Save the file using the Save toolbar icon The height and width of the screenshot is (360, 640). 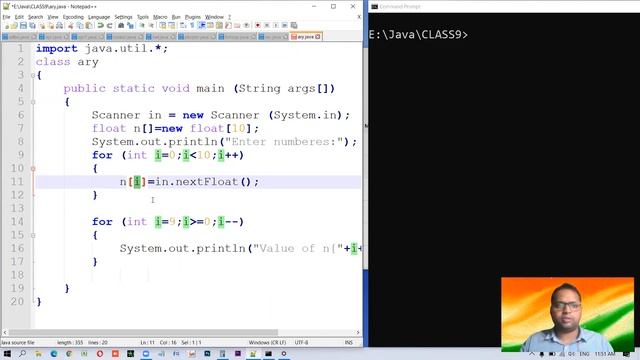(x=23, y=25)
